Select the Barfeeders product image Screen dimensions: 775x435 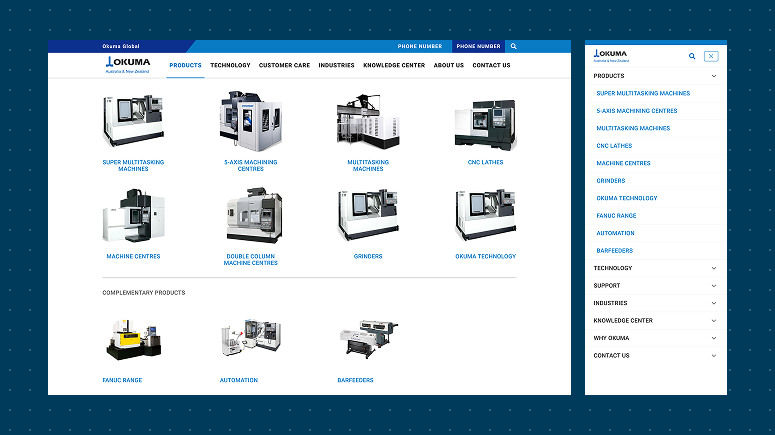369,339
